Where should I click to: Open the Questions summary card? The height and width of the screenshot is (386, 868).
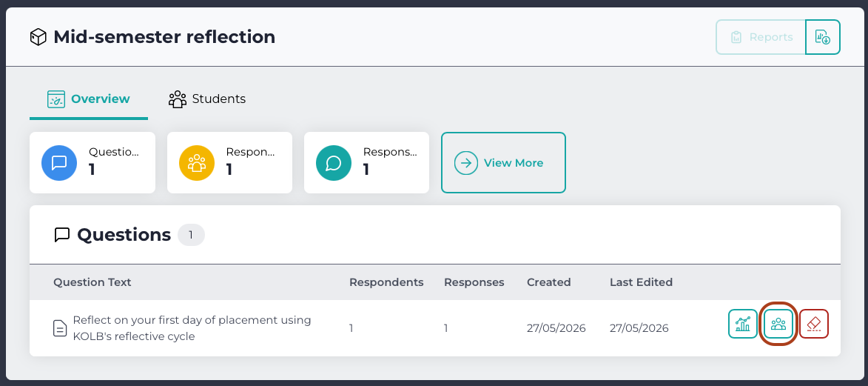click(92, 162)
